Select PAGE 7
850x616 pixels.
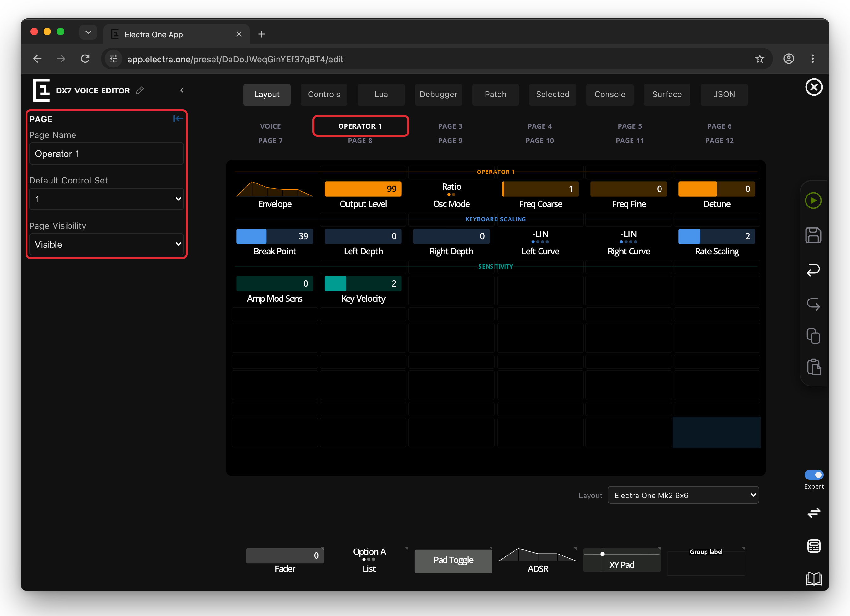(271, 141)
